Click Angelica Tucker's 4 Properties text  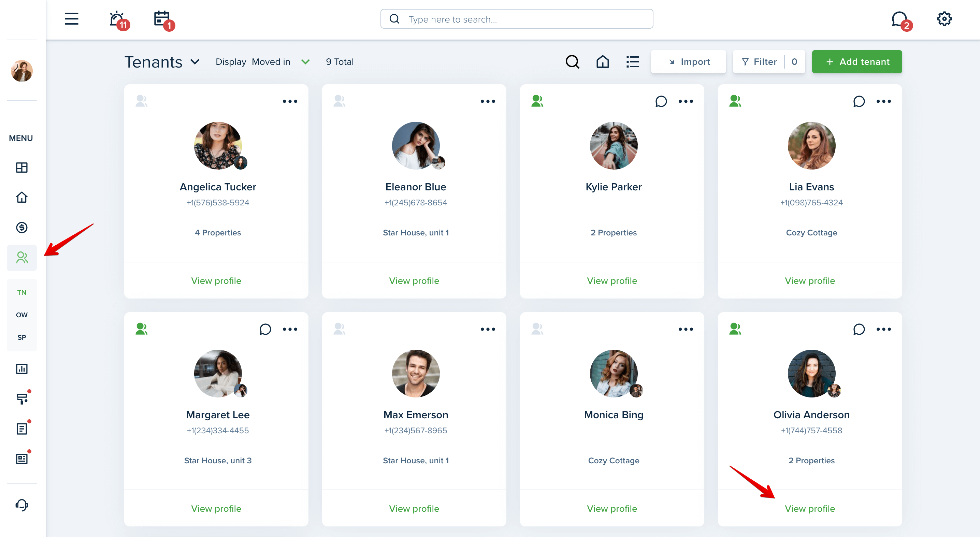(218, 232)
